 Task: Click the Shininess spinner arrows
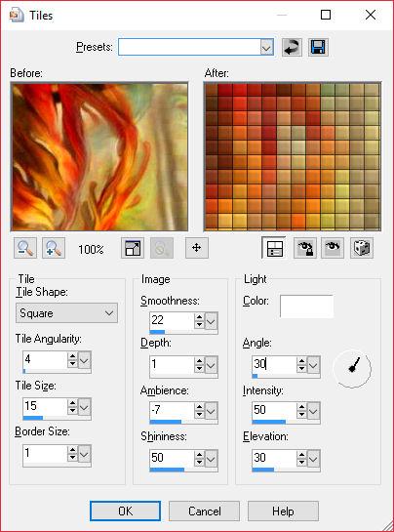coord(199,459)
